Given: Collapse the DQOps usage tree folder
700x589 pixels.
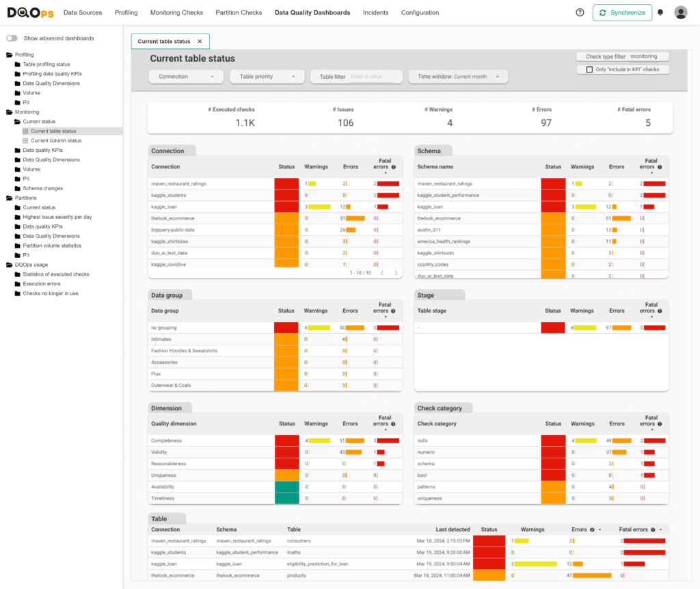Looking at the screenshot, I should point(10,265).
